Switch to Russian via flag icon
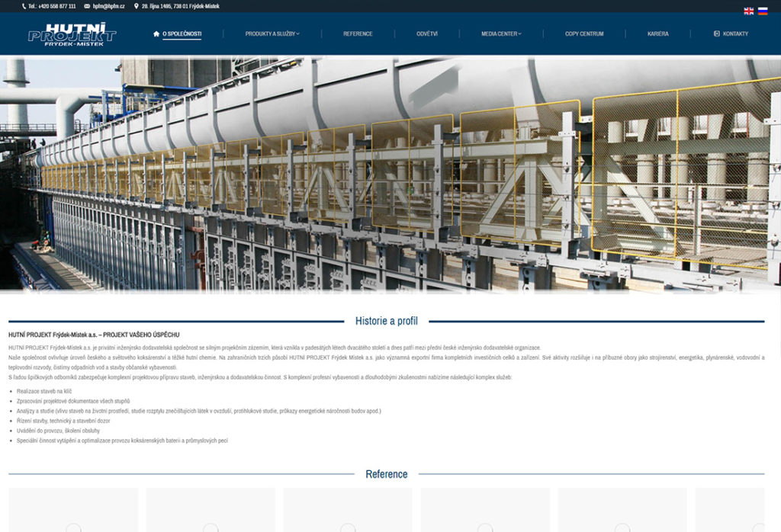This screenshot has height=532, width=781. point(763,11)
